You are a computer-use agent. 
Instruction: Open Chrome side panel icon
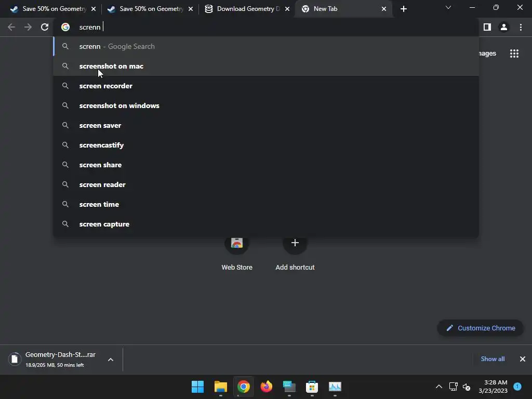487,27
